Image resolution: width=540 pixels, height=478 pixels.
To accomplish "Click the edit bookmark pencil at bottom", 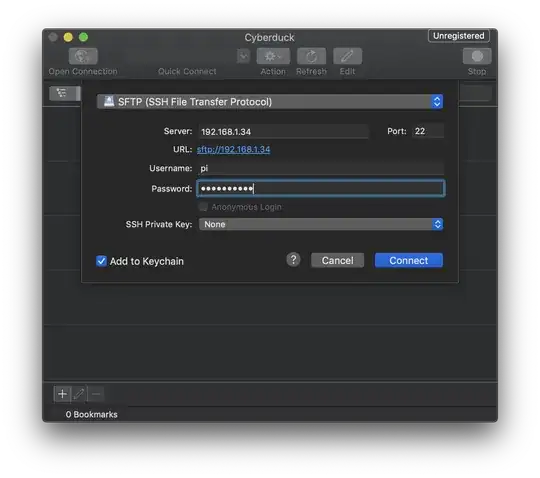I will [79, 394].
